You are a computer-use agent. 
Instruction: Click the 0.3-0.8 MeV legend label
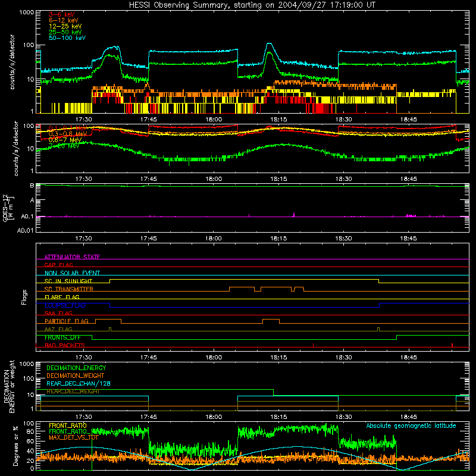tap(68, 134)
